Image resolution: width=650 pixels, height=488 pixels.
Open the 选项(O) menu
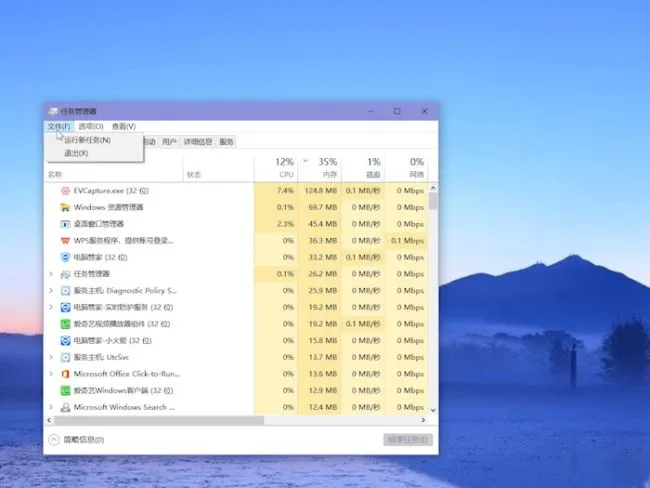point(91,126)
